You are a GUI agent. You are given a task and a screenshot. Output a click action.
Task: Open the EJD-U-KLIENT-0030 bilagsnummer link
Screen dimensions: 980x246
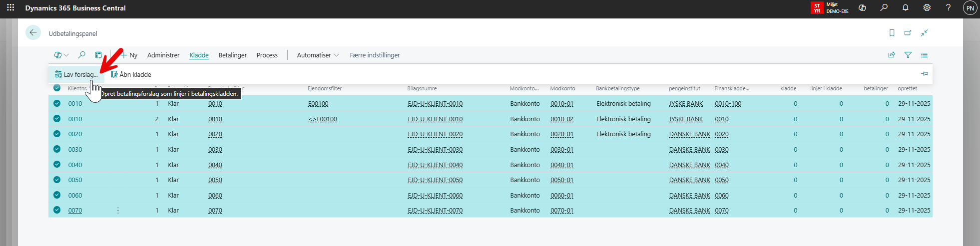click(x=435, y=150)
